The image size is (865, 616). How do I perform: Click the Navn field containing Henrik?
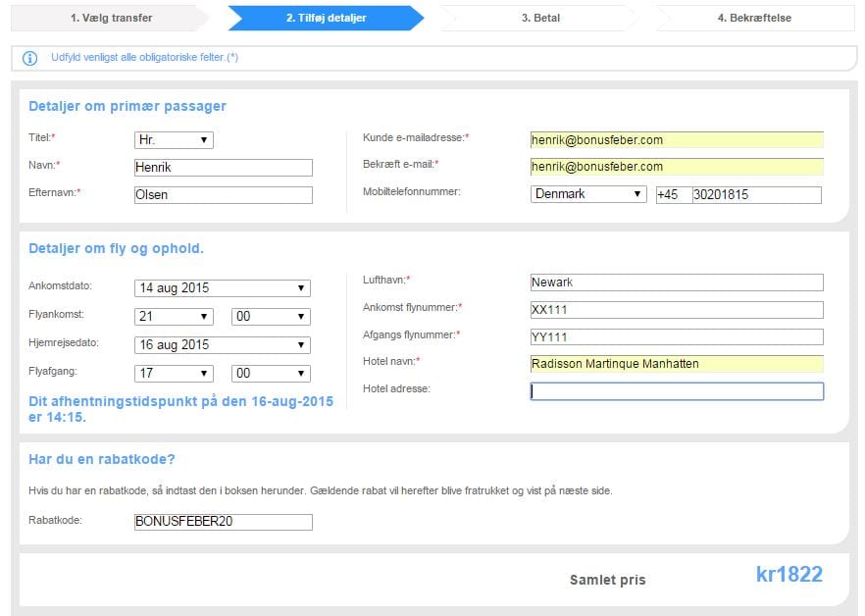point(223,168)
